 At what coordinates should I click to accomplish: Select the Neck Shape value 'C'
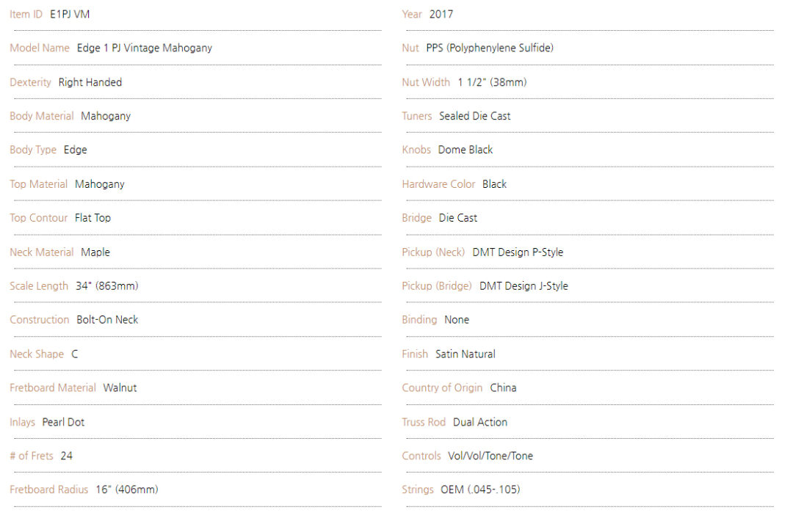pyautogui.click(x=75, y=354)
